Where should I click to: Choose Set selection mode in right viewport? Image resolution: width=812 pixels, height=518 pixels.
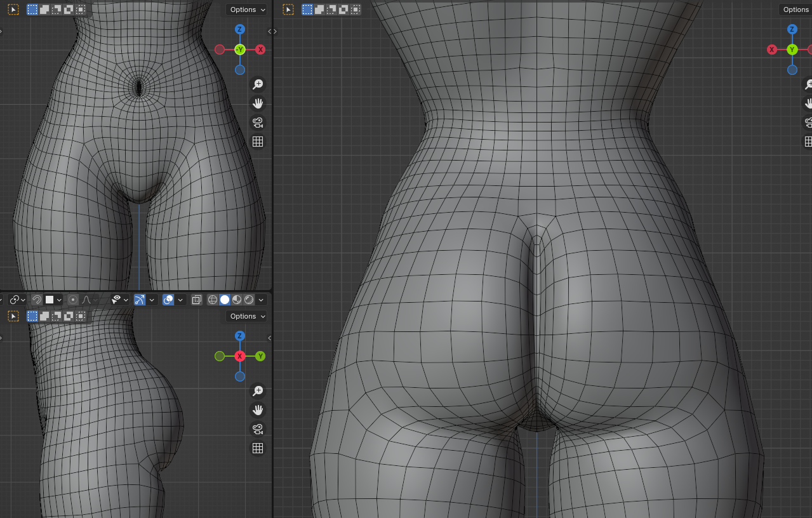307,10
